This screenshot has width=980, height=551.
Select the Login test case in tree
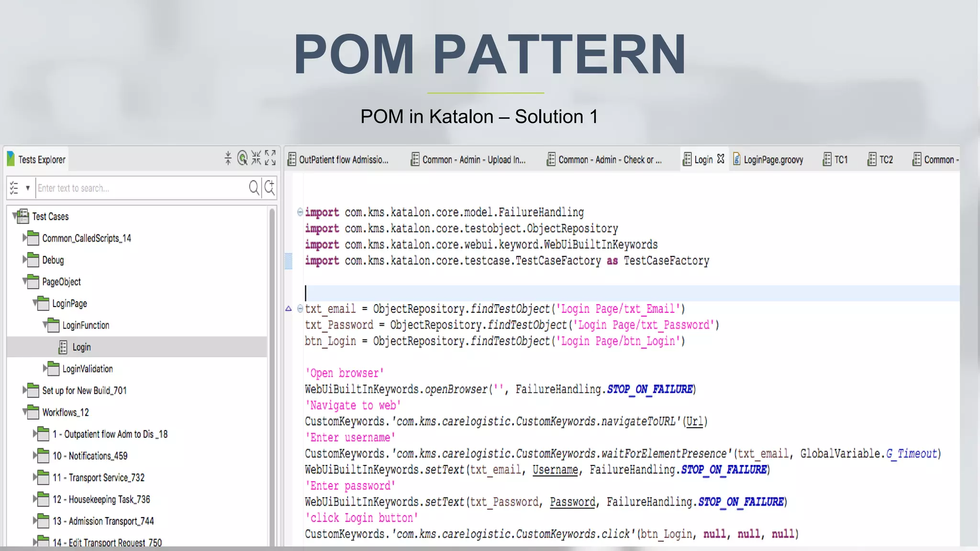(81, 347)
